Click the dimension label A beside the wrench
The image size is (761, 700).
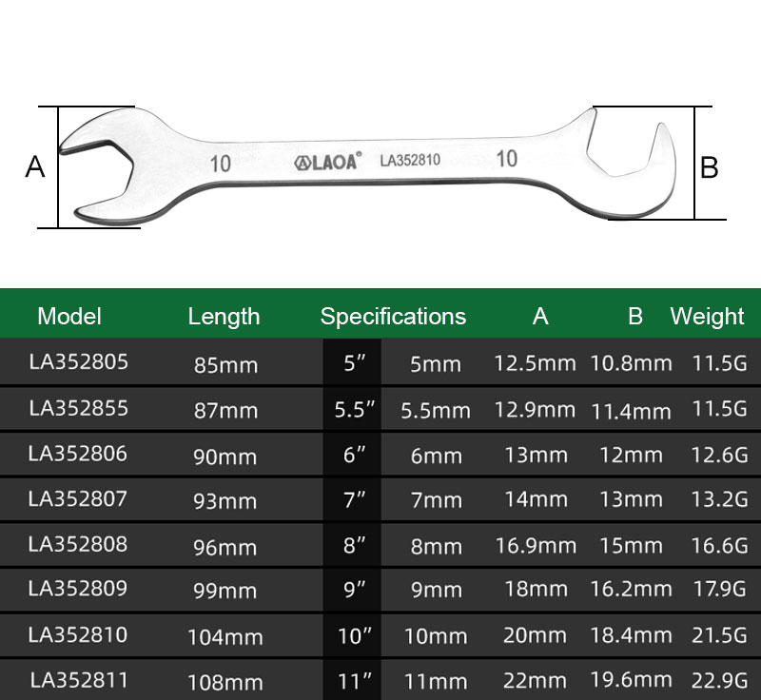pyautogui.click(x=35, y=167)
